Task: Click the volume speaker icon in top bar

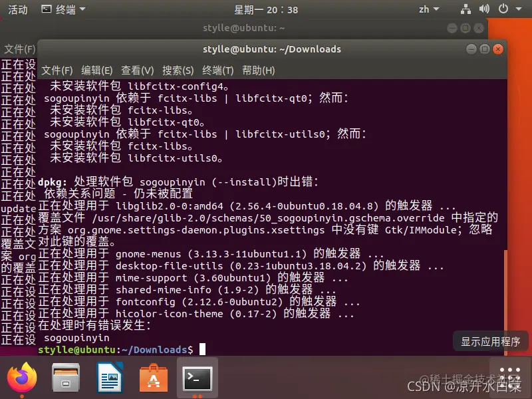Action: pyautogui.click(x=484, y=9)
